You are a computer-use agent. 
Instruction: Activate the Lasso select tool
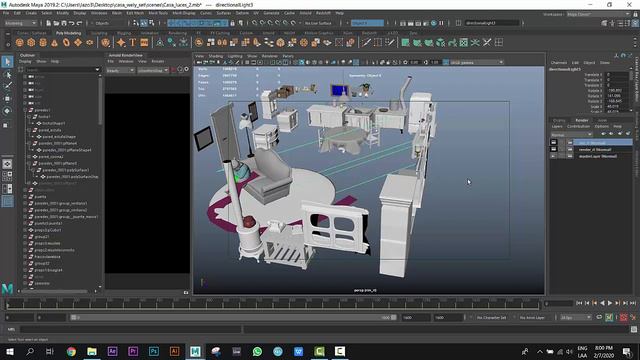tap(7, 74)
